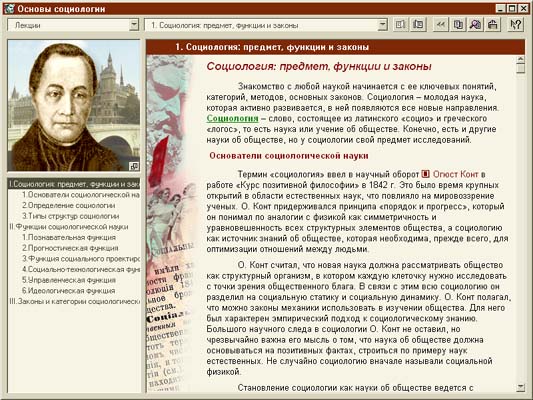Click the vertical scrollbar thumb

[x=520, y=69]
